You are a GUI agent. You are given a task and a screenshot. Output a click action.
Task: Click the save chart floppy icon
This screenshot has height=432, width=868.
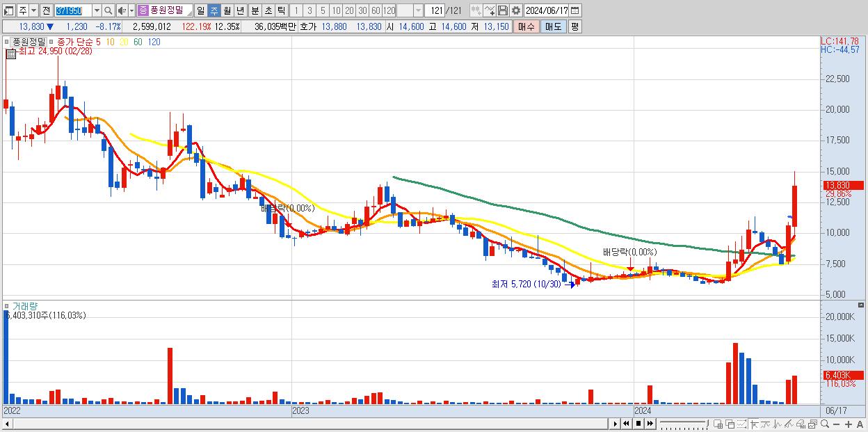503,11
